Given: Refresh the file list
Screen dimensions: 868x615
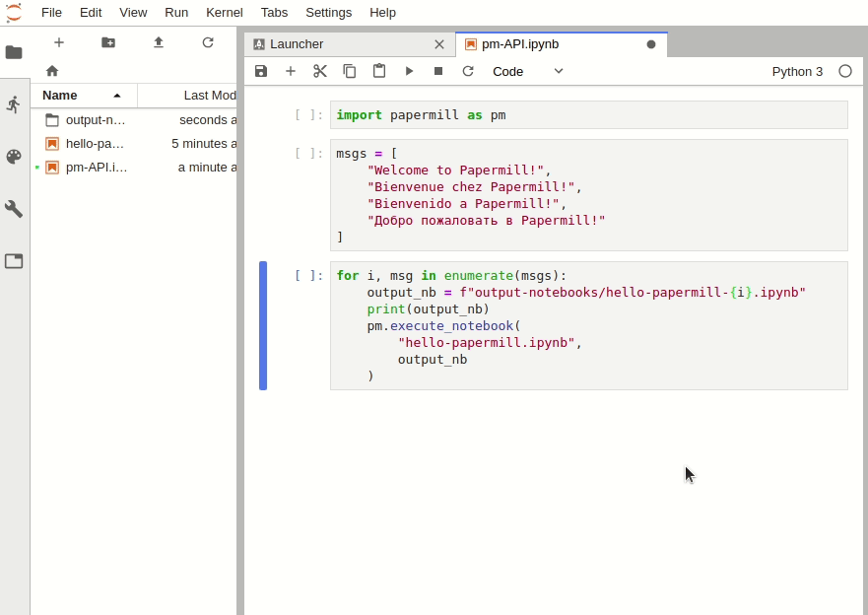Looking at the screenshot, I should click(x=208, y=42).
